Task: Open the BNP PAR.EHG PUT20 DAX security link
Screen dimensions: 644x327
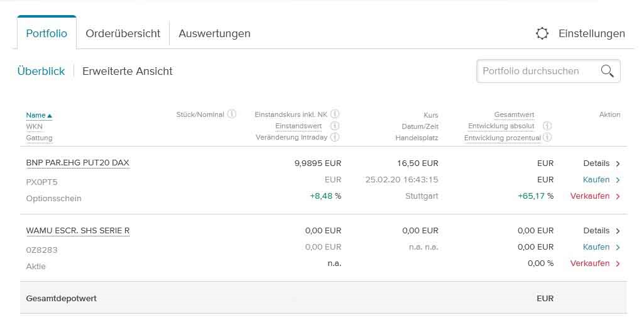Action: pyautogui.click(x=77, y=163)
